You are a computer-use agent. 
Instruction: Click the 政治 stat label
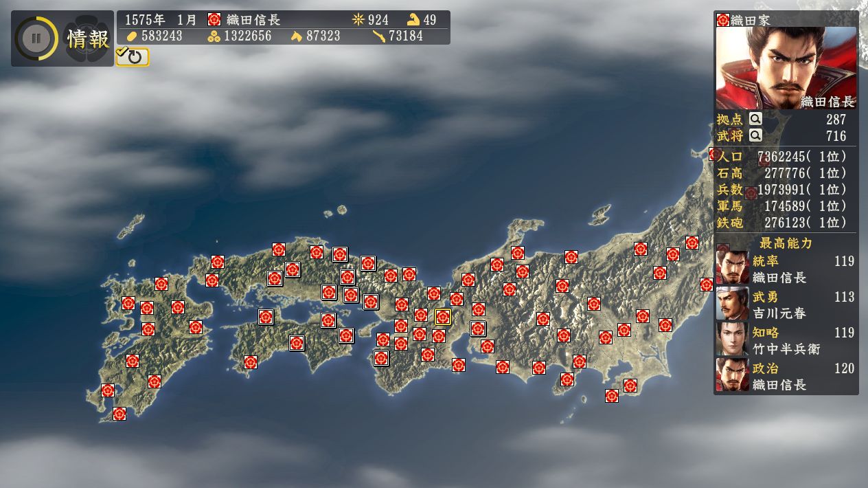[x=766, y=368]
